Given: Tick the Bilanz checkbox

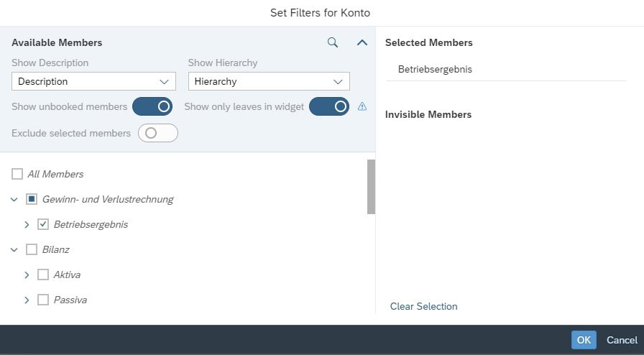Looking at the screenshot, I should (32, 249).
